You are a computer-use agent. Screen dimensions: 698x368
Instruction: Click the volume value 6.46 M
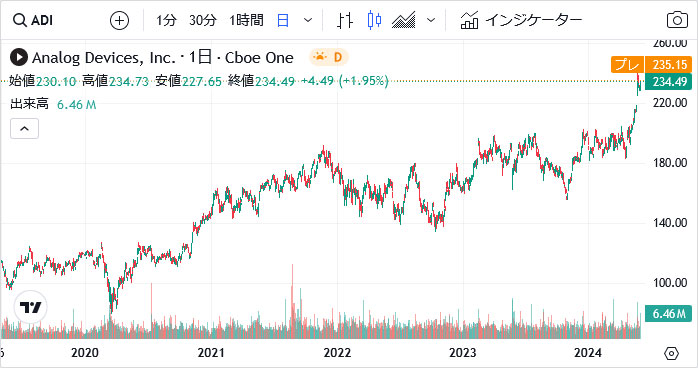[x=77, y=105]
